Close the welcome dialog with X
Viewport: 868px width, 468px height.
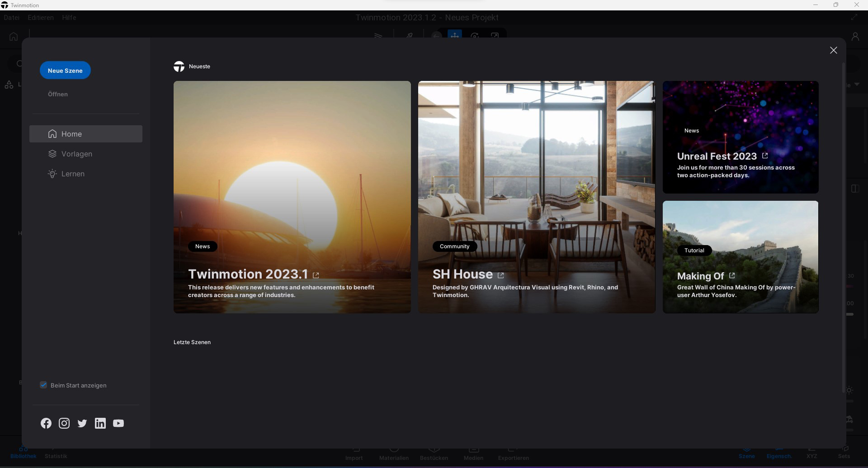tap(834, 50)
